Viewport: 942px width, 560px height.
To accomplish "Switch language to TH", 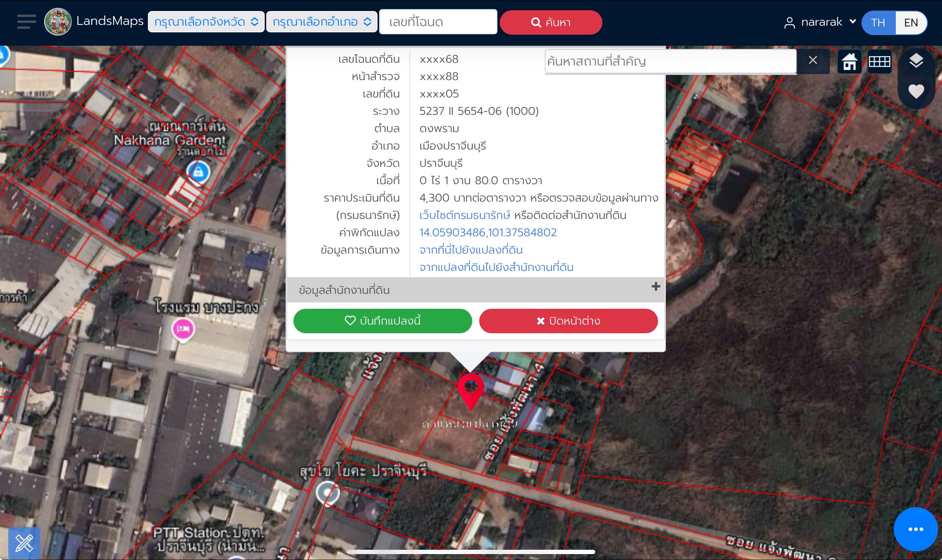I will [878, 22].
